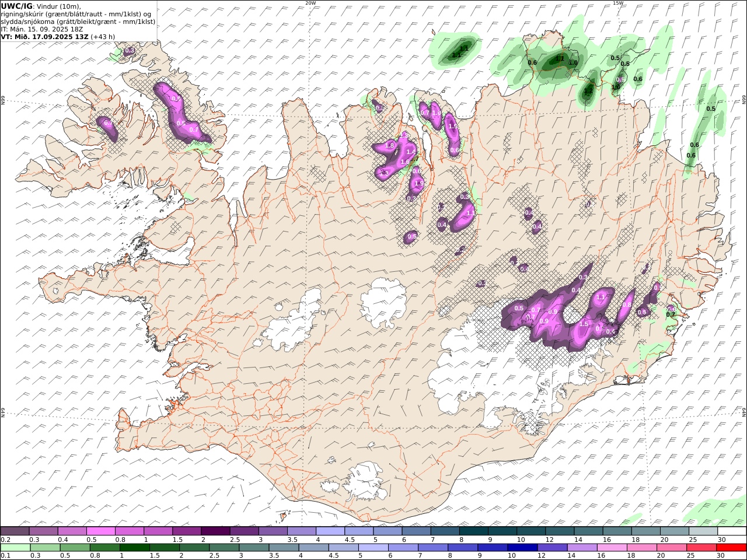This screenshot has width=747, height=560.
Task: Click the pale grey 25 swatch in upper legend
Action: [703, 531]
